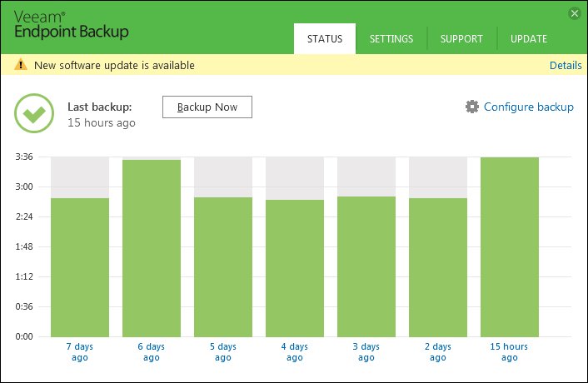Screen dimensions: 588x383
Task: Click the gear icon beside Configure backup
Action: click(472, 107)
